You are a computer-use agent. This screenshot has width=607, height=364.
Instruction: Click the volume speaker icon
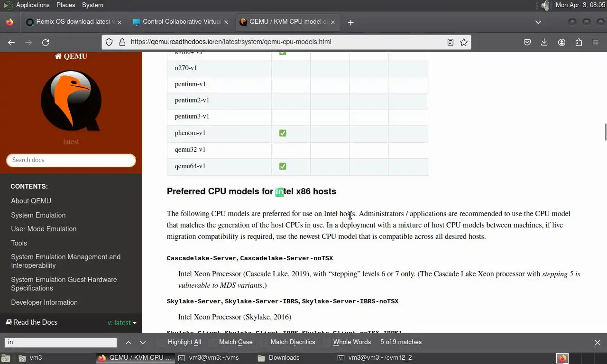coord(546,5)
